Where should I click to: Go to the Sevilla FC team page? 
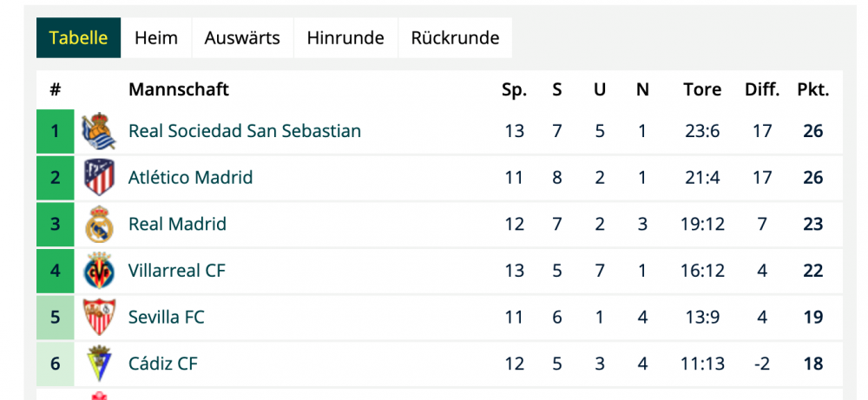point(167,318)
